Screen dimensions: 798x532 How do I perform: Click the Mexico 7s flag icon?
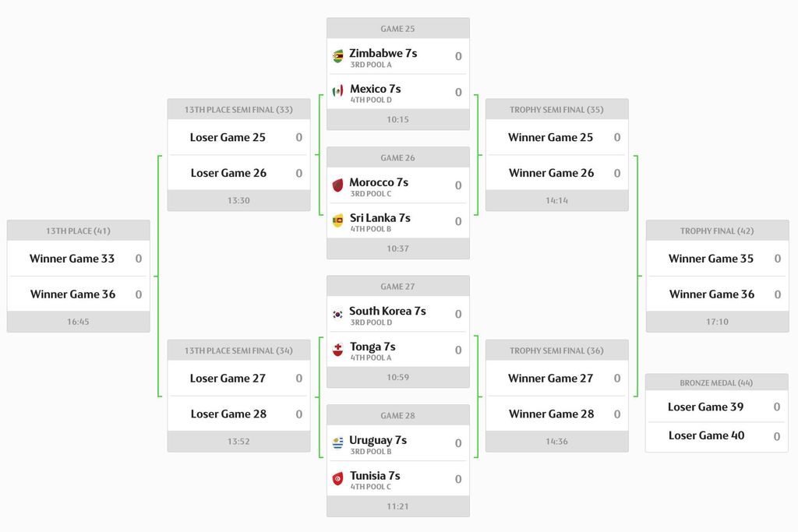click(337, 91)
